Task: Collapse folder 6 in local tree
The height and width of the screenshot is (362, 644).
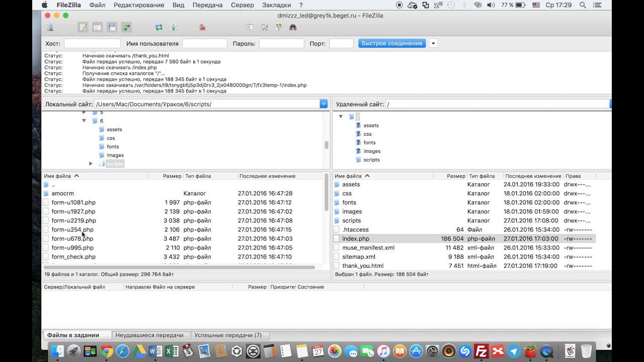Action: tap(84, 121)
